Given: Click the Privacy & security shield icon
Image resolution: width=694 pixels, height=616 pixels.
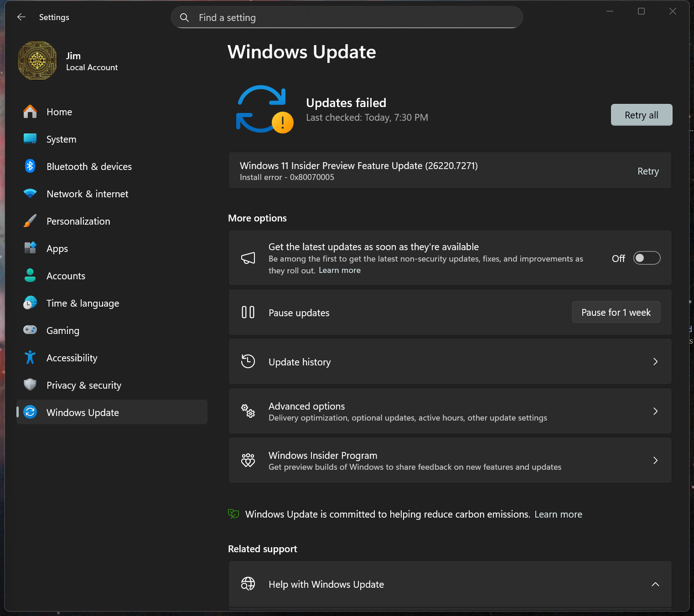Looking at the screenshot, I should point(30,385).
